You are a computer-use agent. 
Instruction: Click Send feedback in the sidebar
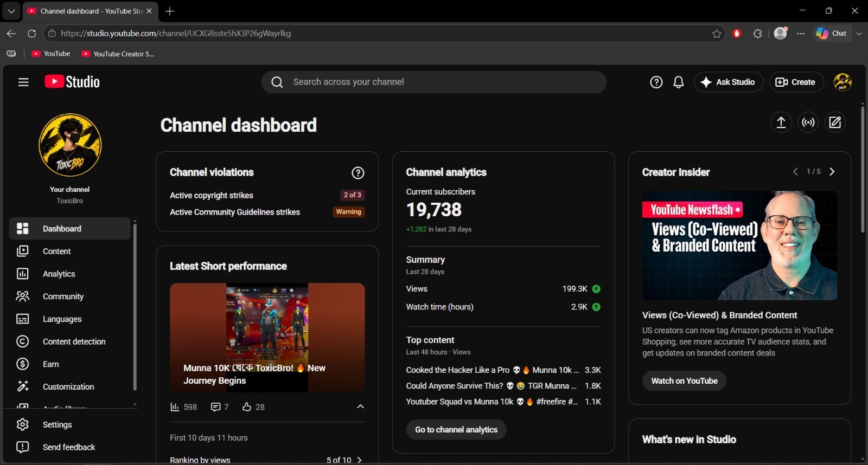click(x=70, y=447)
